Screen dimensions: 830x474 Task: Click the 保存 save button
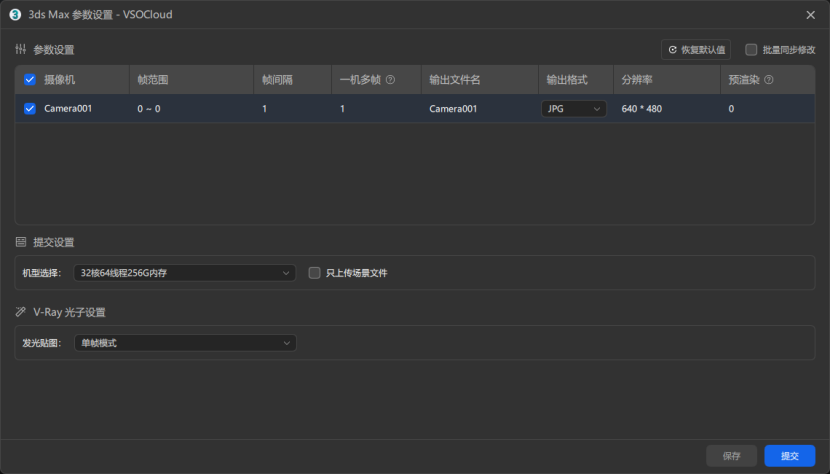pyautogui.click(x=731, y=456)
